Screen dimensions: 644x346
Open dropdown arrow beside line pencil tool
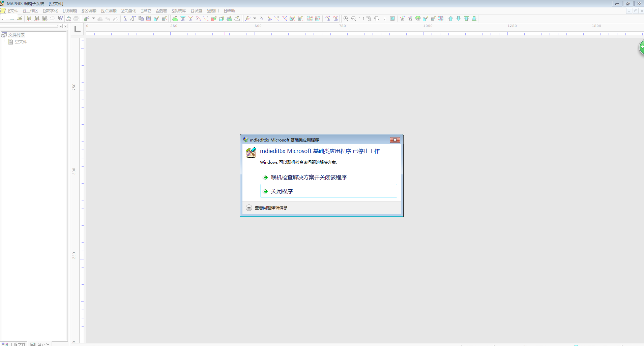[x=255, y=19]
